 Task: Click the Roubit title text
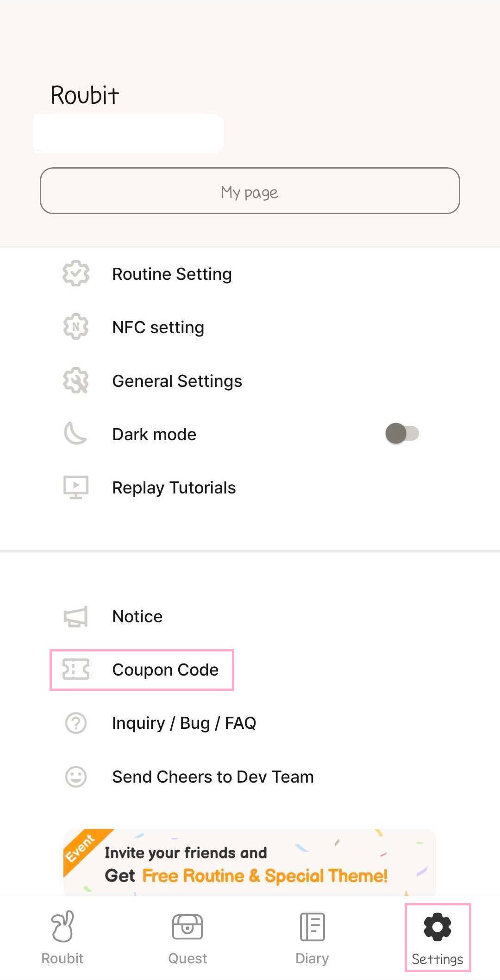pos(85,95)
